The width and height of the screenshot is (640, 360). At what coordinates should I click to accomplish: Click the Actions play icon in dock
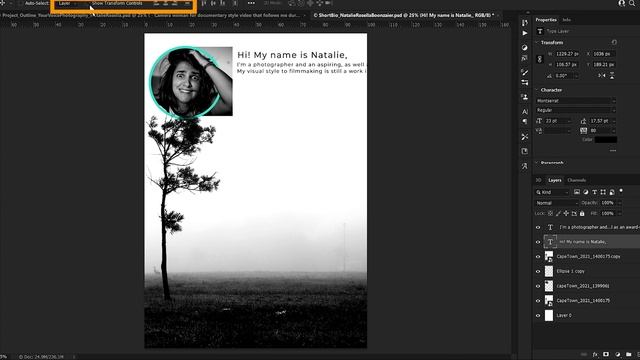pos(524,33)
